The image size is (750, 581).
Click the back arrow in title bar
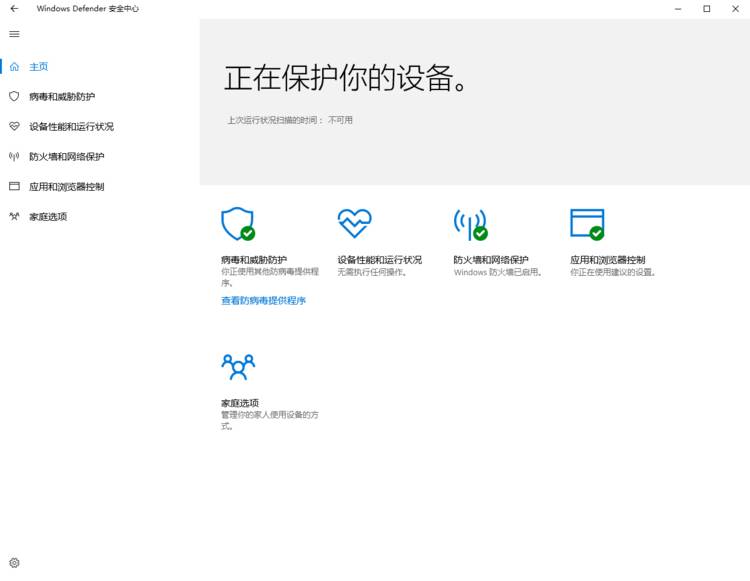(14, 9)
